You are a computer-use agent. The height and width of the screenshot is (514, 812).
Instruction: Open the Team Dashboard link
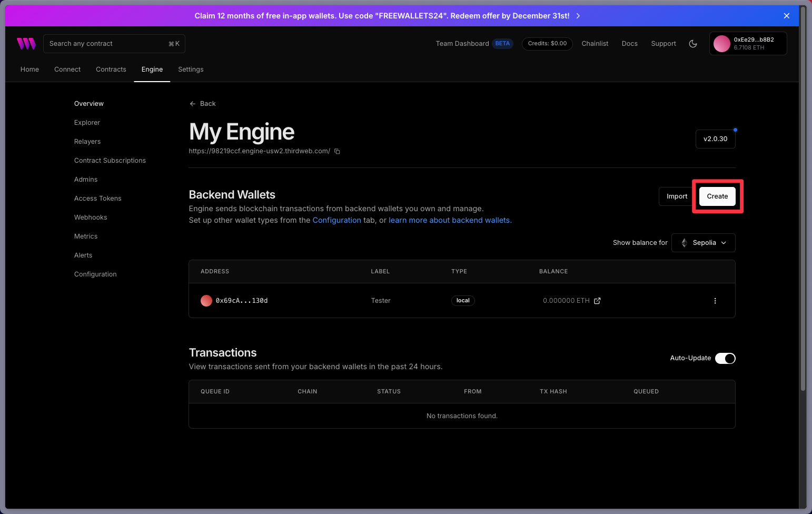click(x=462, y=44)
